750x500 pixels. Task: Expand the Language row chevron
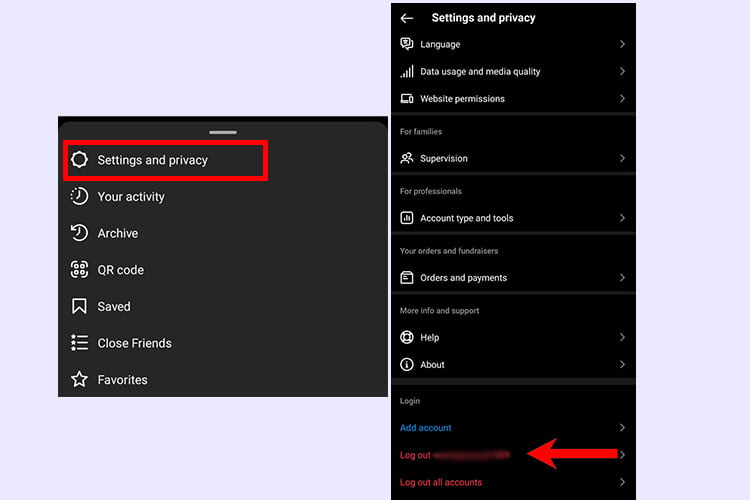coord(622,44)
